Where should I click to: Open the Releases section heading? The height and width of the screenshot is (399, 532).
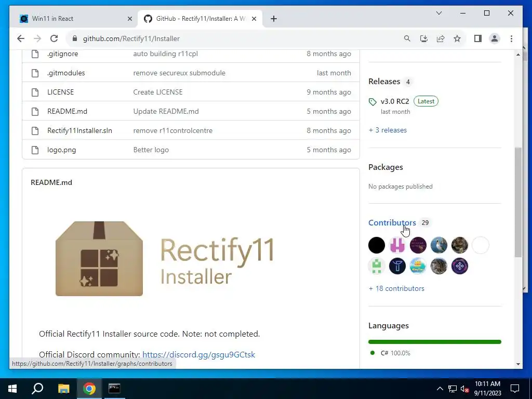(384, 82)
